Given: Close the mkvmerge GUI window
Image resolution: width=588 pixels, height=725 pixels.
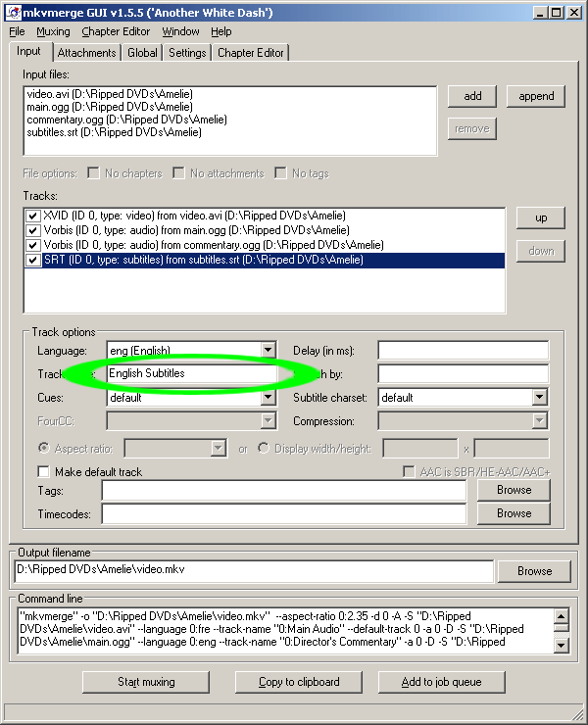Looking at the screenshot, I should [574, 13].
